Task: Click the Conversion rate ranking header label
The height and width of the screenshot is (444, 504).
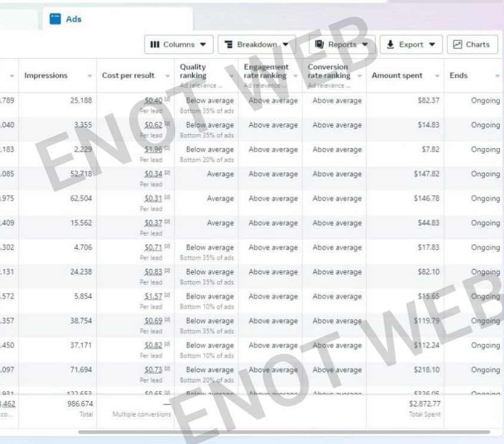Action: (x=329, y=72)
